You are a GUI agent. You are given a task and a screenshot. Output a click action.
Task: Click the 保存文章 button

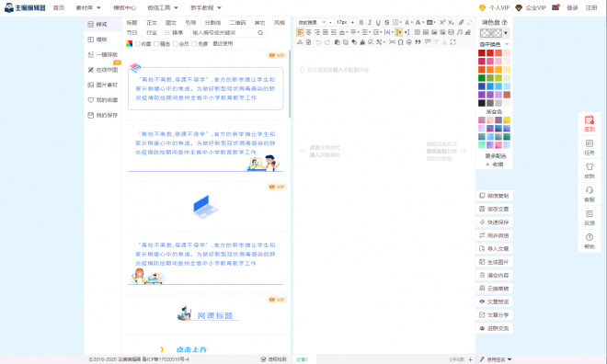(495, 209)
